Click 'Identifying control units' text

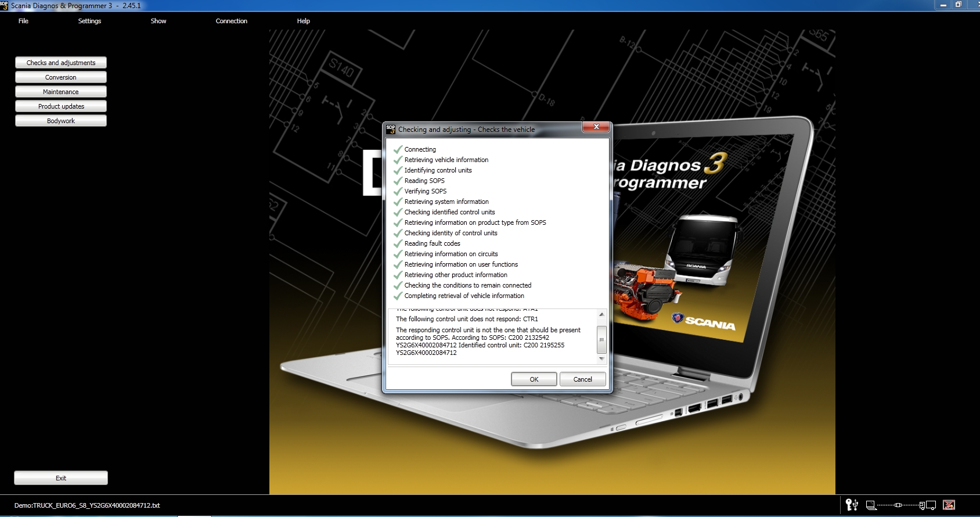438,170
